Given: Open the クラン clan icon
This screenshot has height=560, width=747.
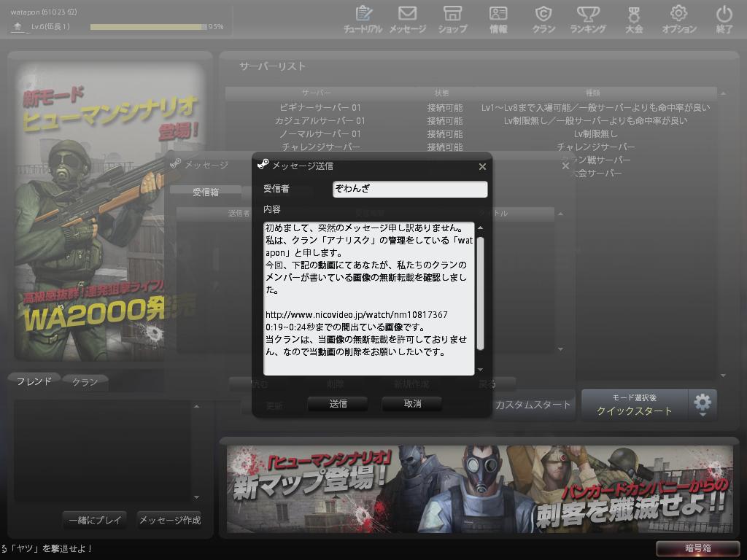Looking at the screenshot, I should point(543,19).
